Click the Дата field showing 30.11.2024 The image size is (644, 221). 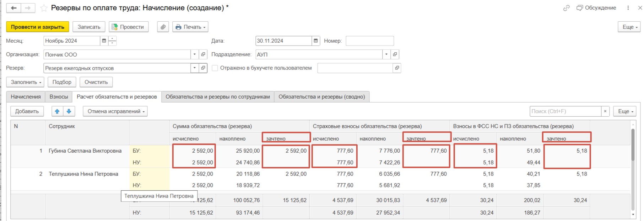click(283, 41)
